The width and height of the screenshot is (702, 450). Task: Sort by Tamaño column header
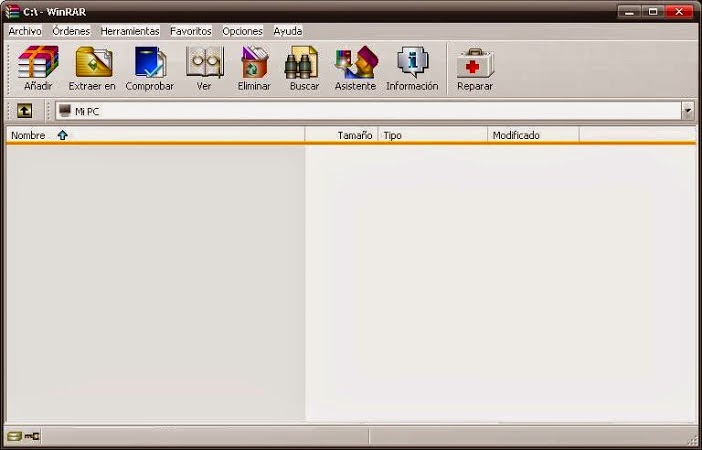[x=342, y=135]
